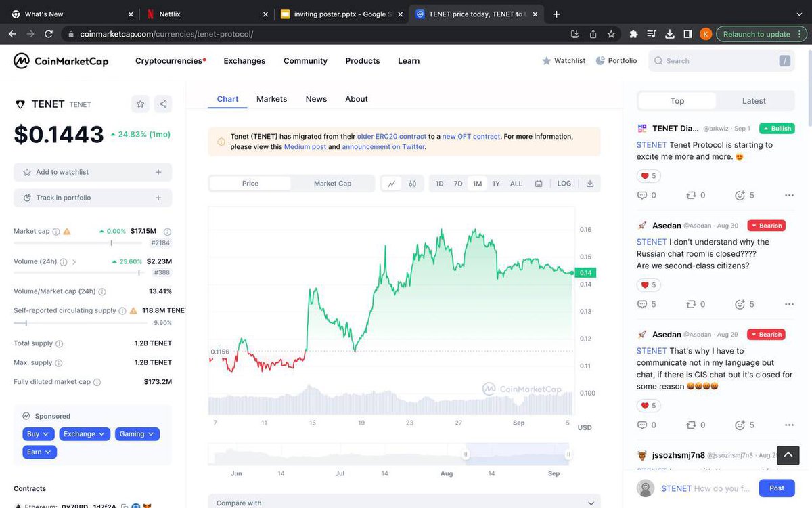Open the About tab
The height and width of the screenshot is (508, 812).
pyautogui.click(x=357, y=99)
